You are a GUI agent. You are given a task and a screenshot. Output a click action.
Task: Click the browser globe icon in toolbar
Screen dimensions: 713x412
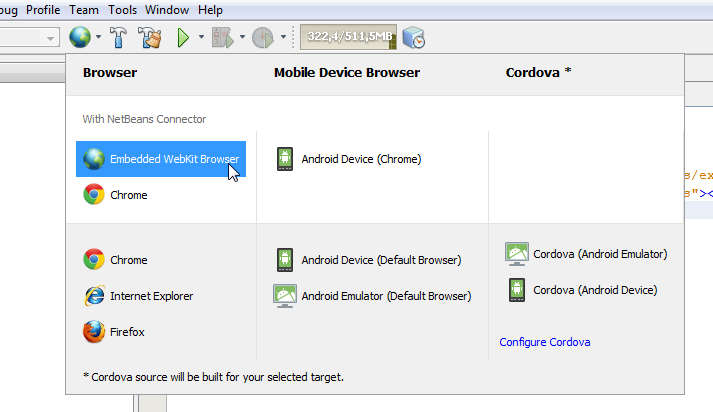click(x=80, y=38)
